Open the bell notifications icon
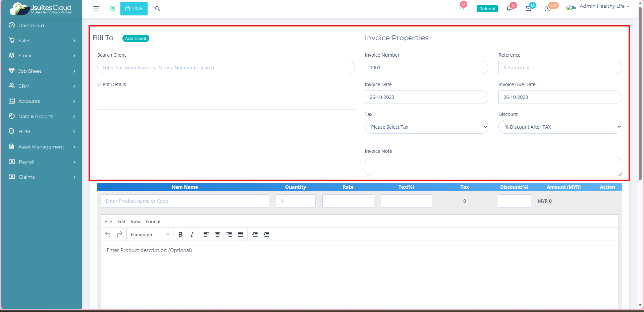 [x=509, y=9]
